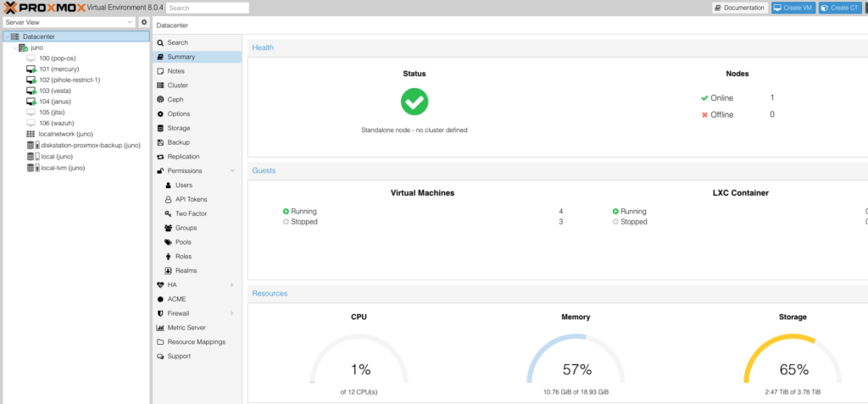Click the stopped VM icon of 106 (wazuh)

(31, 124)
